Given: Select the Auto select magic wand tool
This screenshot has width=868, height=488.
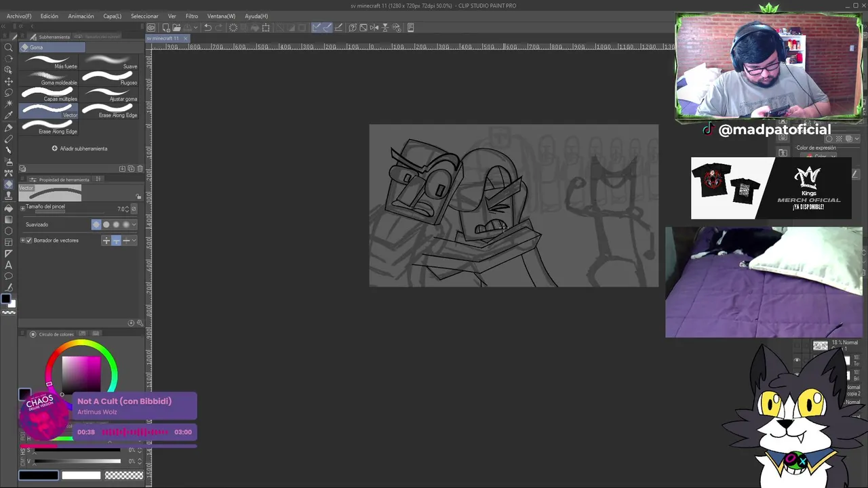Looking at the screenshot, I should click(9, 104).
